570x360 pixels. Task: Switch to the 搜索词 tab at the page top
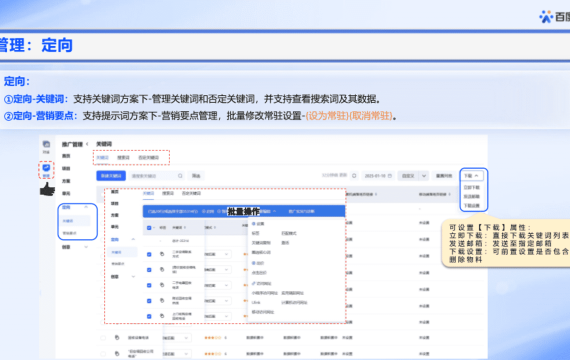[123, 157]
